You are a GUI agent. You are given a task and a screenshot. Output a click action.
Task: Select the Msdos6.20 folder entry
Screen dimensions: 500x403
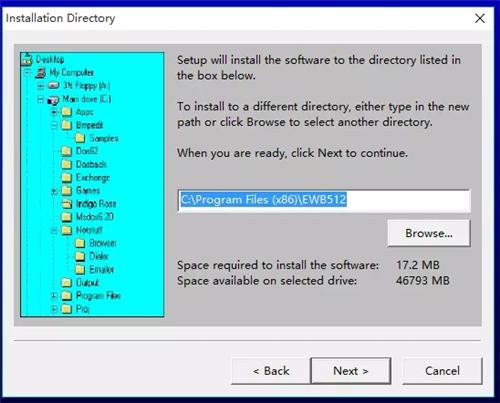[x=88, y=217]
